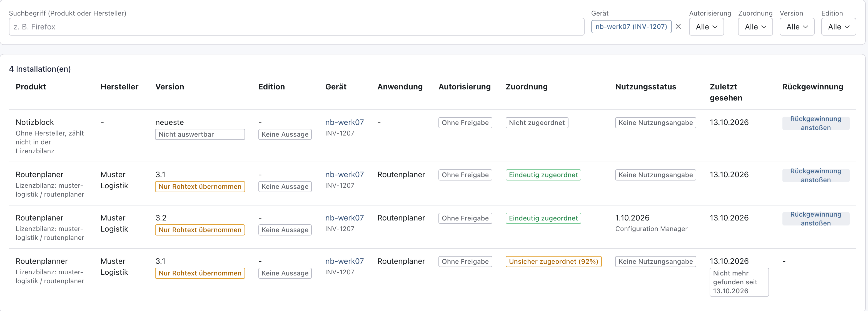The image size is (868, 311).
Task: Click Nicht mehr gefunden seit 13.10.2026 badge
Action: tap(739, 282)
